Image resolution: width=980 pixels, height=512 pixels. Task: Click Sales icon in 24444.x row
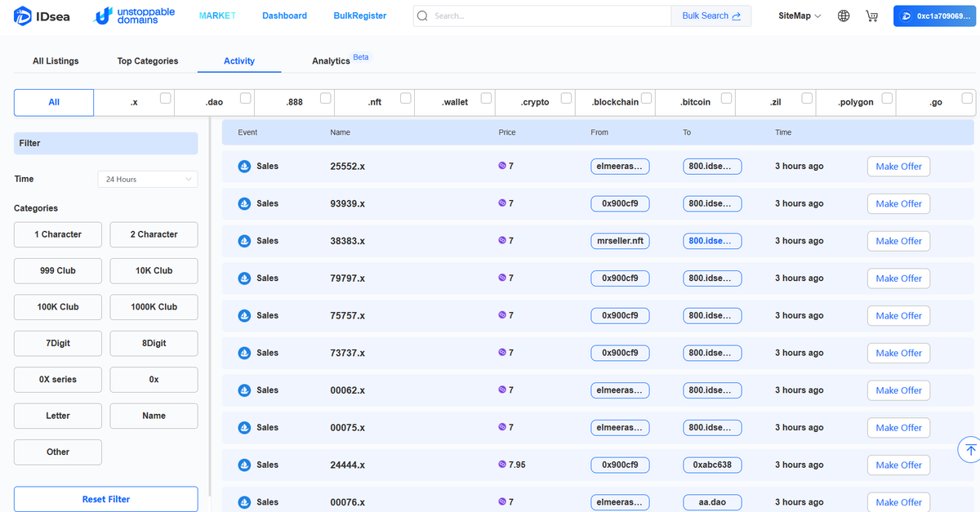click(x=244, y=465)
